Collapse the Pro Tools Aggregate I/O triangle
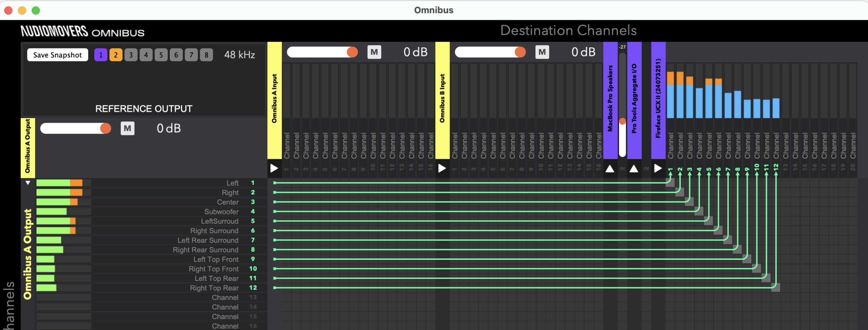Screen dimensions: 868x330 click(634, 169)
